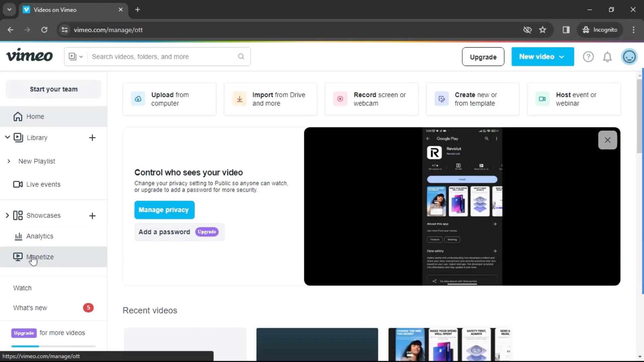Select the Monetize sidebar item
The width and height of the screenshot is (644, 362).
pos(40,256)
